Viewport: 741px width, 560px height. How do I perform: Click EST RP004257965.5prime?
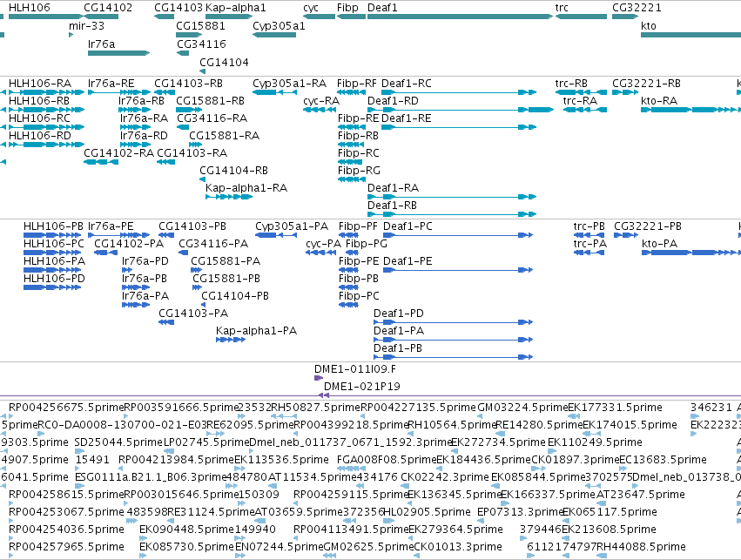67,547
